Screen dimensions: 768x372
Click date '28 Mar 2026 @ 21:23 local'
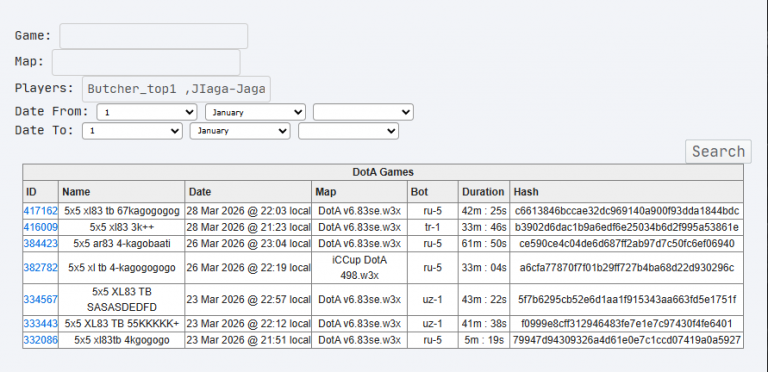click(248, 227)
